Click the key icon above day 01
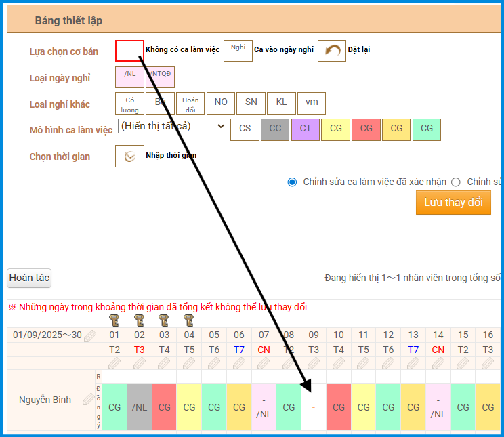This screenshot has height=437, width=504. pyautogui.click(x=114, y=320)
